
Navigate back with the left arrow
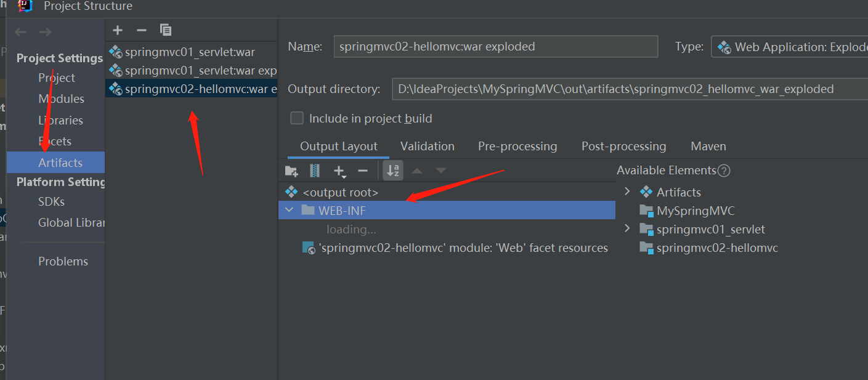tap(21, 32)
